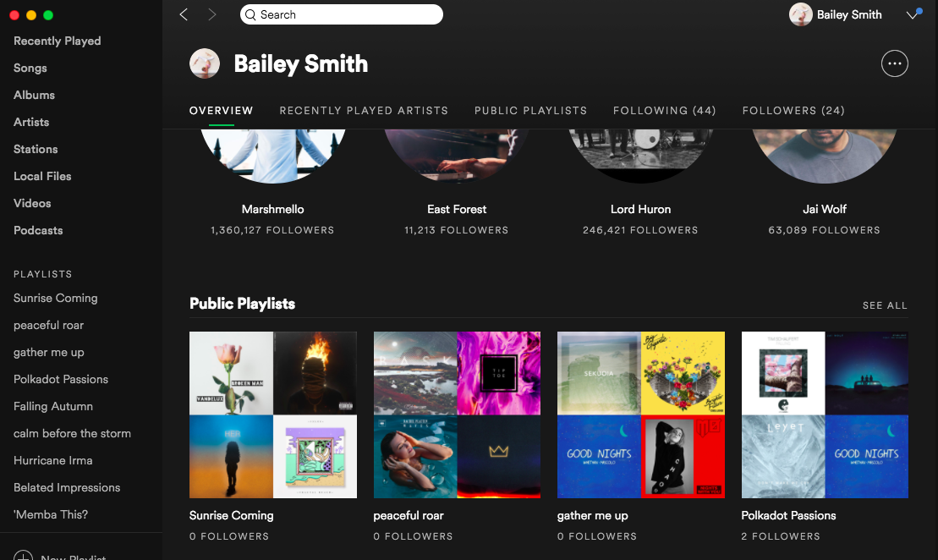
Task: Click the profile picture beside the Bailey Smith heading
Action: coord(205,63)
